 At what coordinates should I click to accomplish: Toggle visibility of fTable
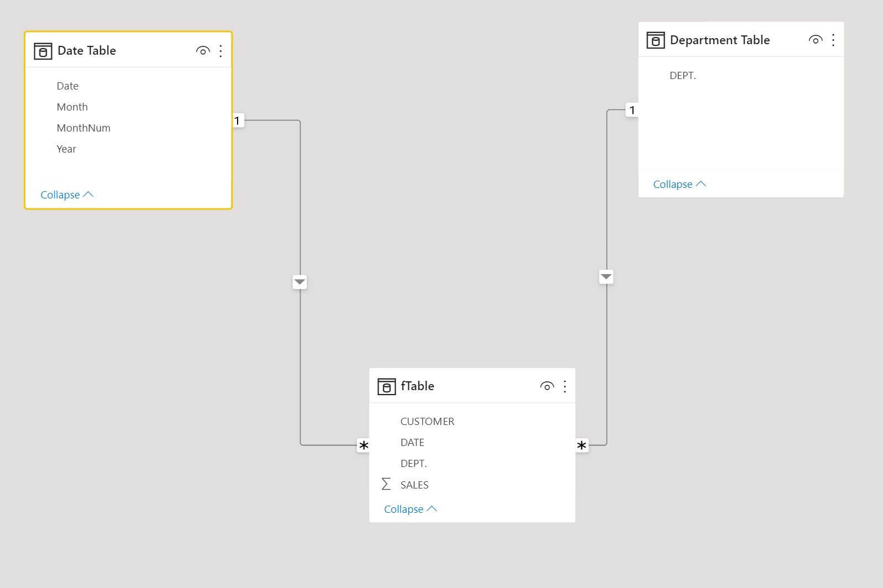click(x=547, y=386)
